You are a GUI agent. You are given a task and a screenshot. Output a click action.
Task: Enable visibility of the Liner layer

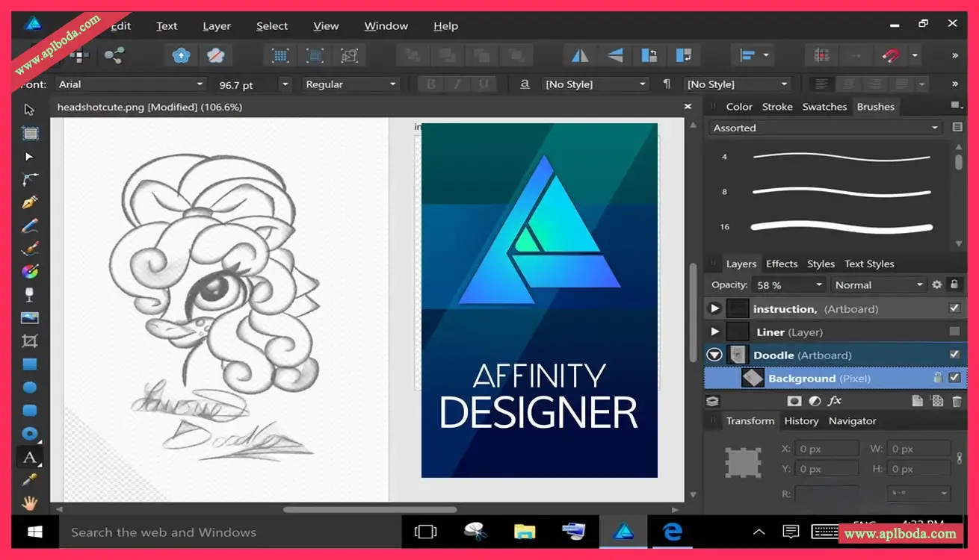954,332
